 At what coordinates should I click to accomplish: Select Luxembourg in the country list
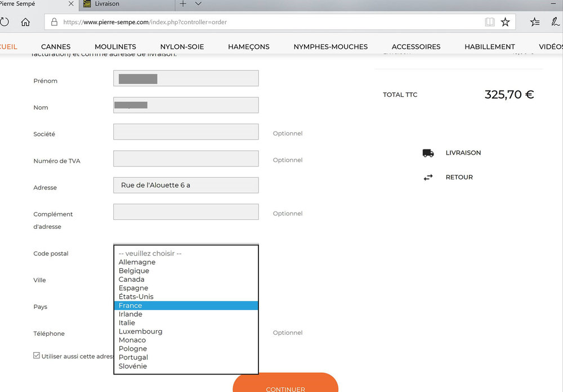coord(186,331)
